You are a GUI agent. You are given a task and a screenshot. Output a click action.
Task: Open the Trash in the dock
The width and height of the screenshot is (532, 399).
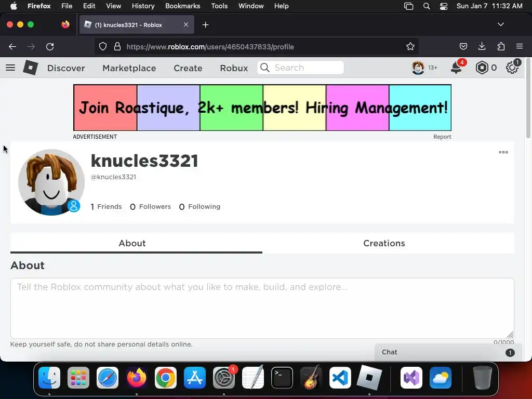pyautogui.click(x=483, y=378)
